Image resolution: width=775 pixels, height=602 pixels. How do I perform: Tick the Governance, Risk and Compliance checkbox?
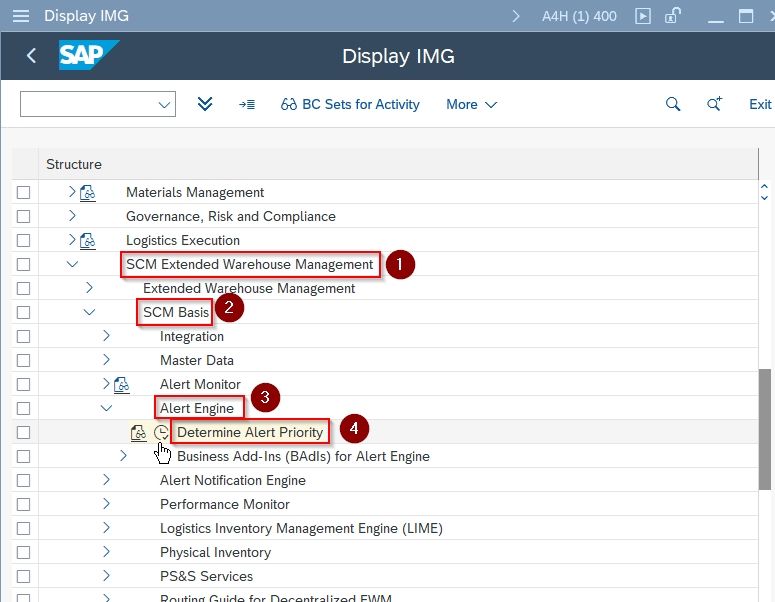(23, 216)
